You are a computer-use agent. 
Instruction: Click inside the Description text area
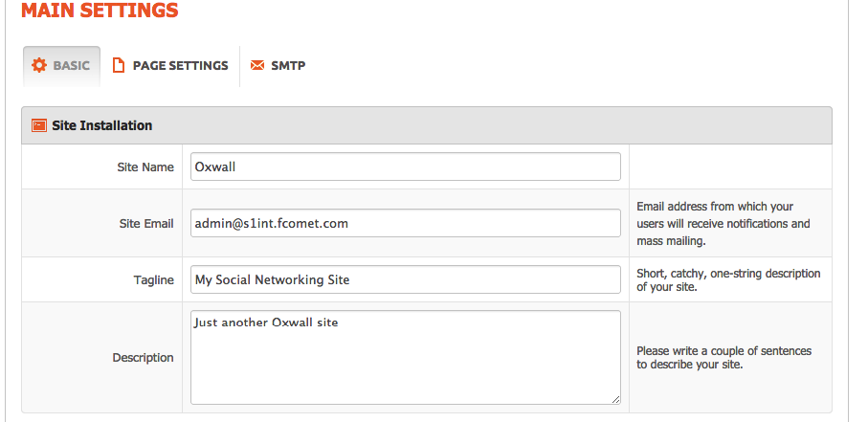[x=405, y=357]
